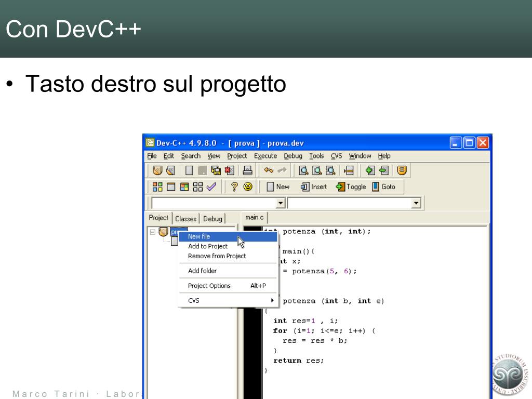Open the View menu
Screen dimensions: 532x399
[x=214, y=156]
